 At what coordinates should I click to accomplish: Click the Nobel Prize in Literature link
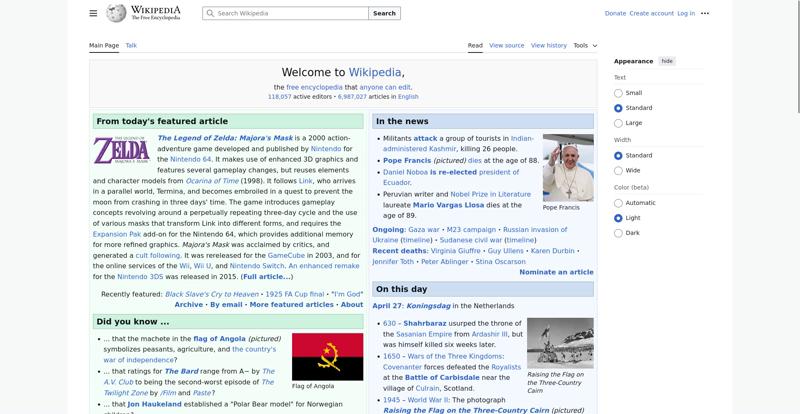click(491, 194)
